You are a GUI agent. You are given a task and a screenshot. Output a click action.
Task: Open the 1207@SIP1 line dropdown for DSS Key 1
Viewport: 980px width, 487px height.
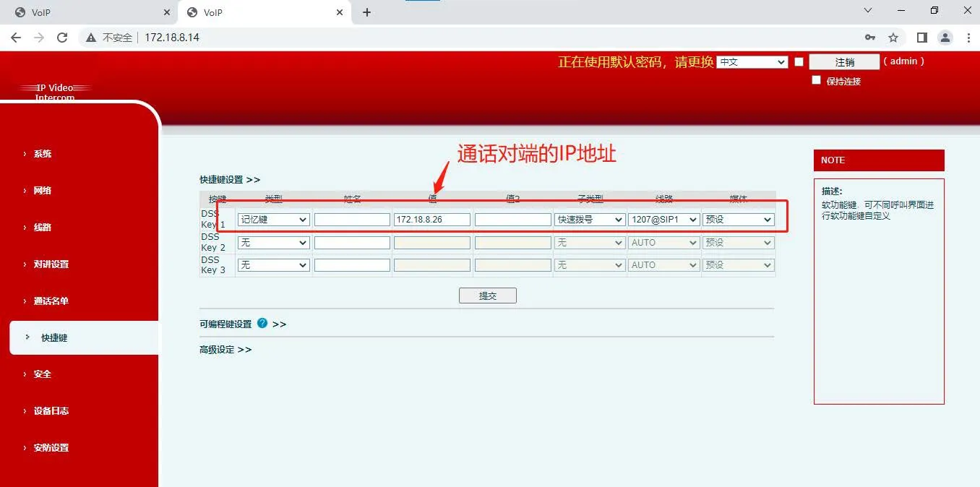(663, 219)
